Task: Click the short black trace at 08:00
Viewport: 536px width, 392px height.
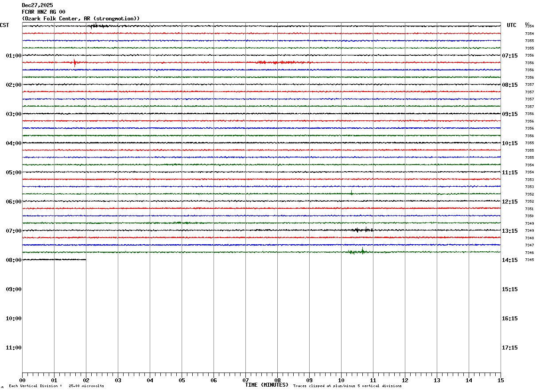Action: [54, 260]
